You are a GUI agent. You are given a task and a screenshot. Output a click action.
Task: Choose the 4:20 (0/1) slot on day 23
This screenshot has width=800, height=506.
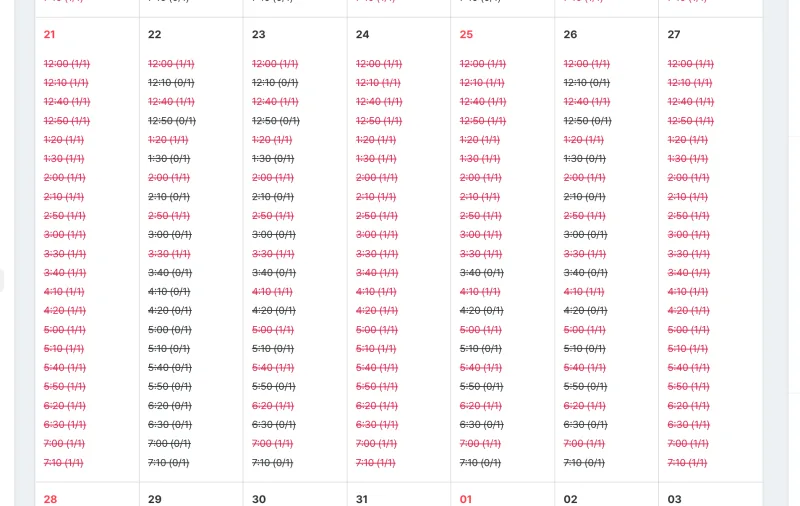(x=274, y=311)
